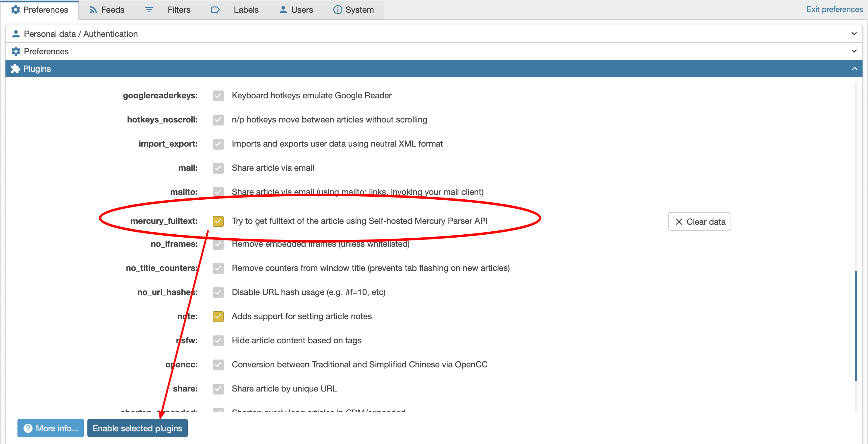Toggle the googlereaderkeys plugin checkbox
The height and width of the screenshot is (444, 868).
point(218,96)
